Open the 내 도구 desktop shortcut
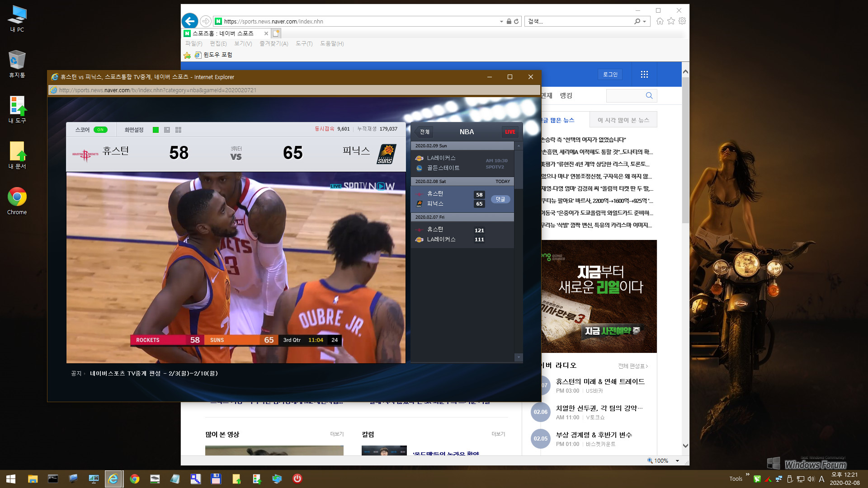Screen dimensions: 868x488 point(17,109)
